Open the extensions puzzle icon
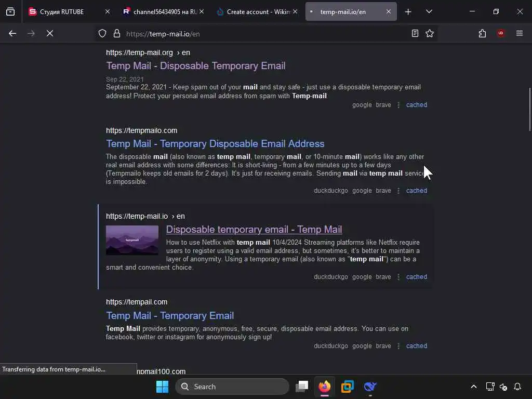532x399 pixels. (x=482, y=33)
